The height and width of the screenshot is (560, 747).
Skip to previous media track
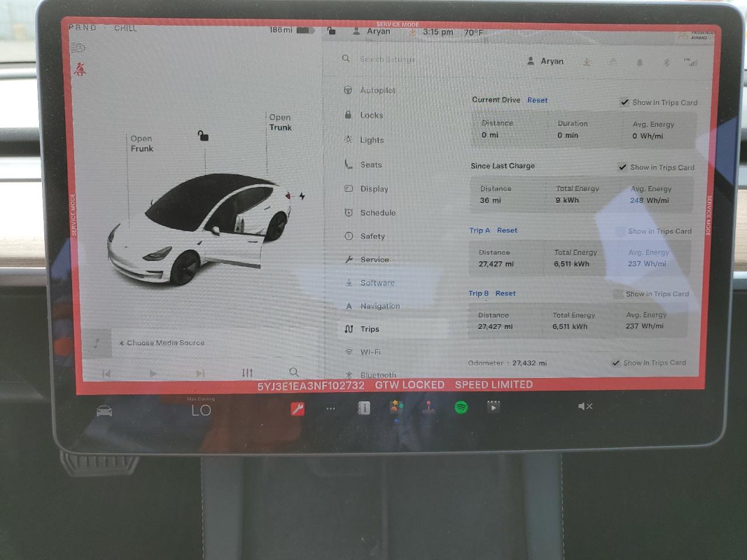pyautogui.click(x=106, y=373)
